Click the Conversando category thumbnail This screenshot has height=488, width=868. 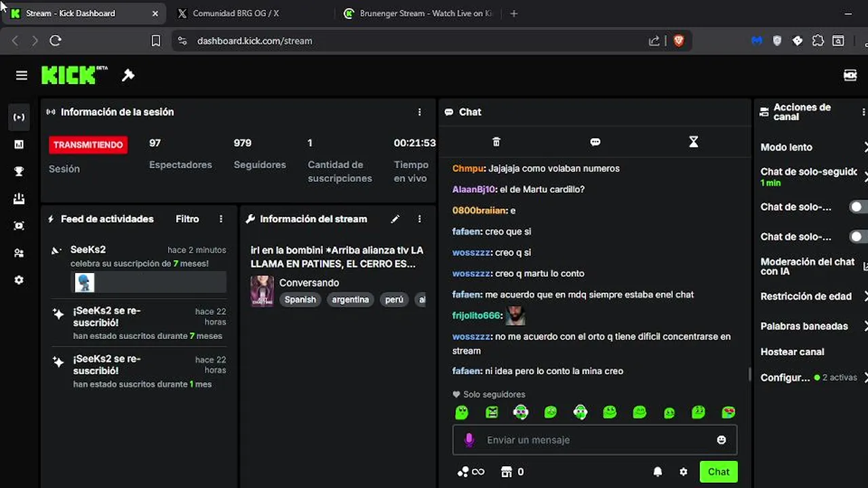(262, 291)
